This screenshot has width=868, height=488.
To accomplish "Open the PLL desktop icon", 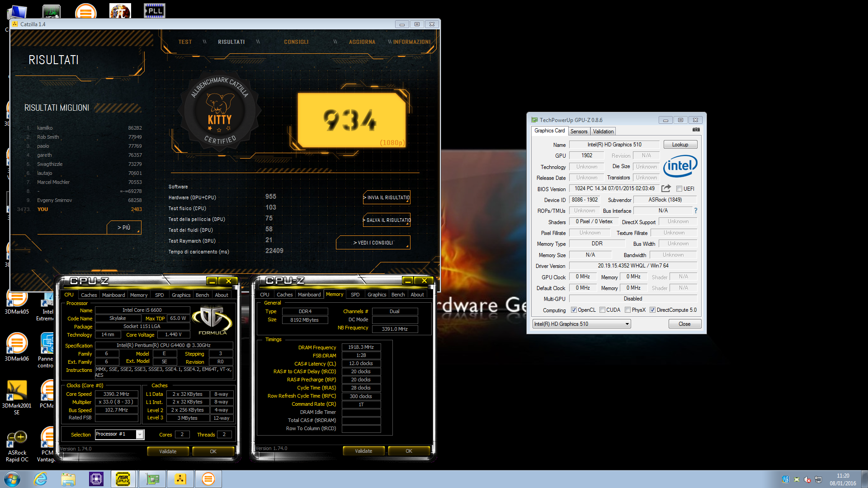I will pos(155,10).
